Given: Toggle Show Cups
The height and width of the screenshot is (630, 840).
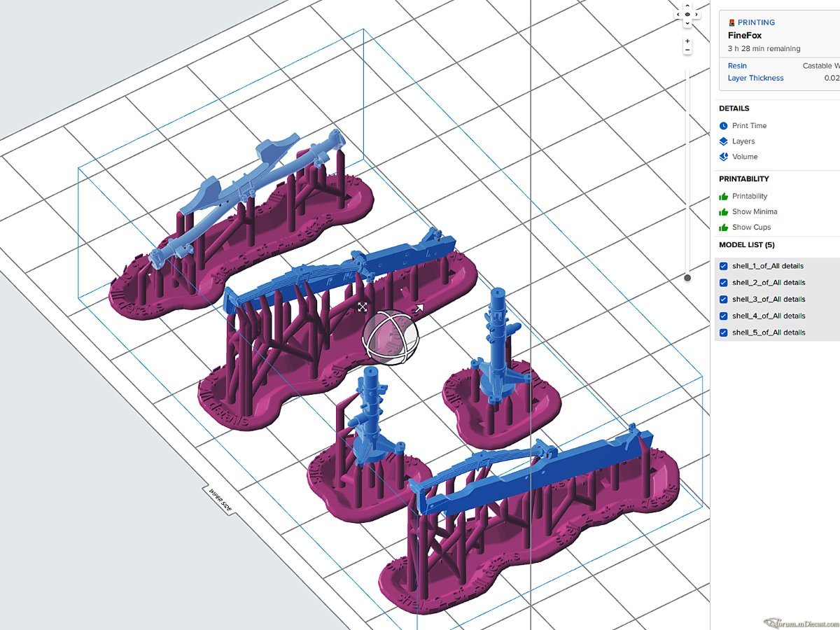Looking at the screenshot, I should pos(752,227).
